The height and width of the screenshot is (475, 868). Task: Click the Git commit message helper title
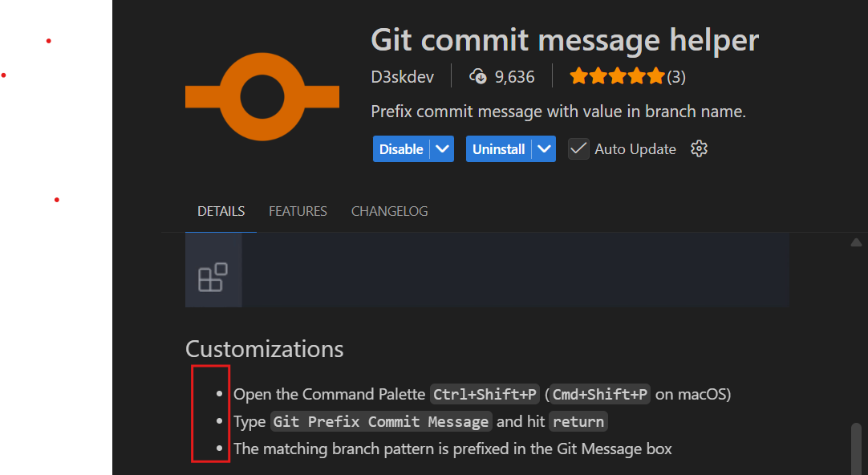(565, 40)
